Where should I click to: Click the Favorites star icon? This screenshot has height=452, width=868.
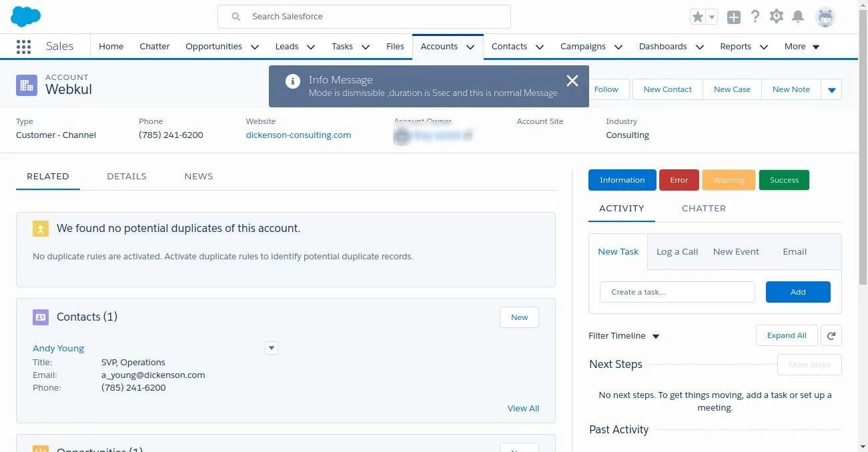click(698, 17)
